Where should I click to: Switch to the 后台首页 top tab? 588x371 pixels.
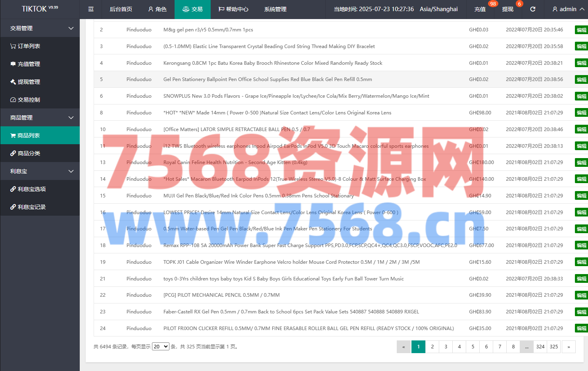121,9
